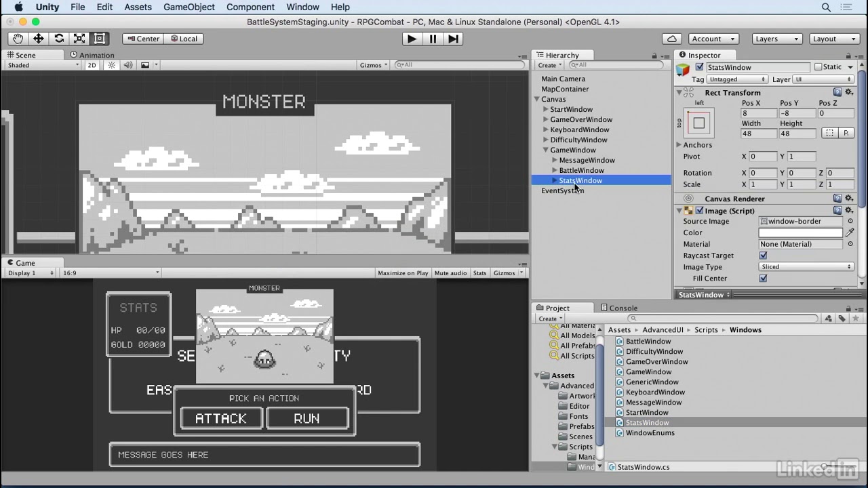Open Rect Transform help book icon
This screenshot has height=488, width=868.
point(837,92)
